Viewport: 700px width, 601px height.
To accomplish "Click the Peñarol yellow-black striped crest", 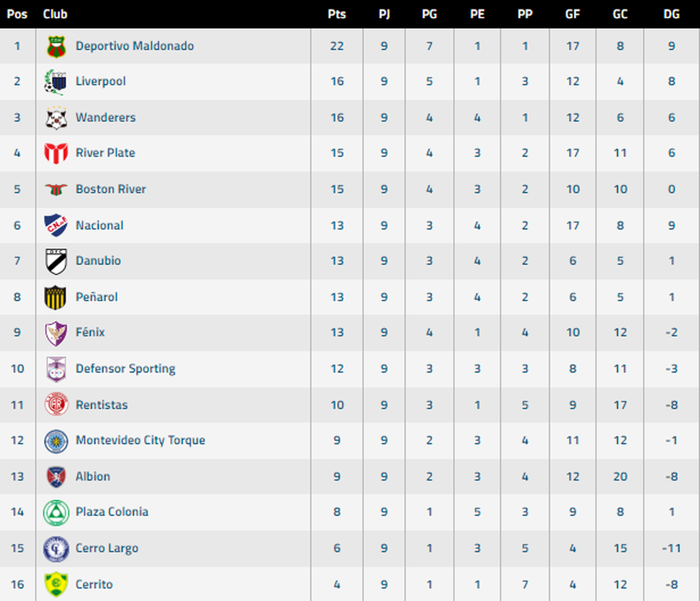I will 57,297.
